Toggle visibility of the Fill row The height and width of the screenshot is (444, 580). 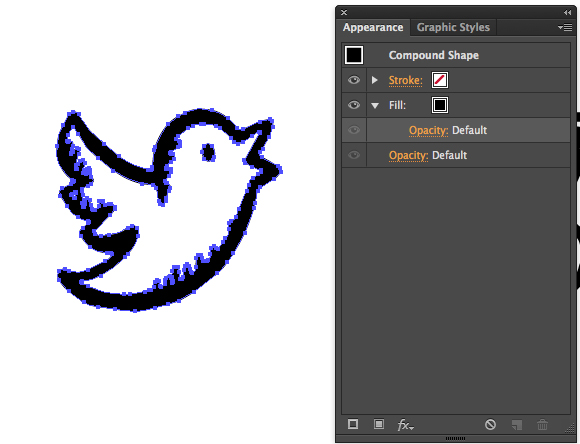tap(354, 105)
